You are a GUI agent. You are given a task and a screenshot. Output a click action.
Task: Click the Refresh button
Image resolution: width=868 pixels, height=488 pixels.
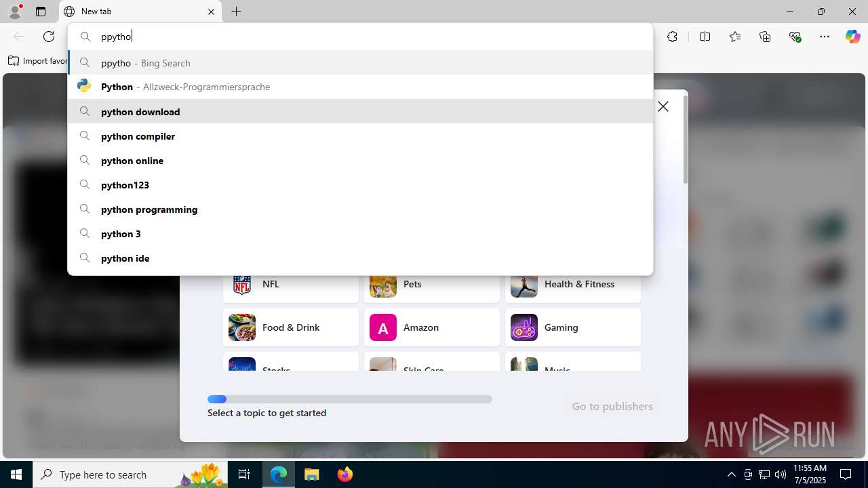click(49, 37)
